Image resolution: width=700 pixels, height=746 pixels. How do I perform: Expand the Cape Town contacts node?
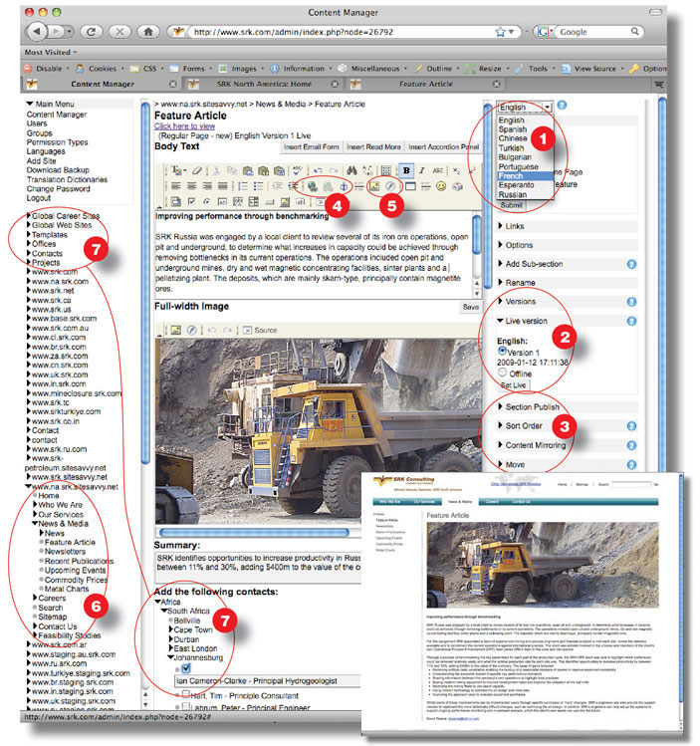(171, 629)
